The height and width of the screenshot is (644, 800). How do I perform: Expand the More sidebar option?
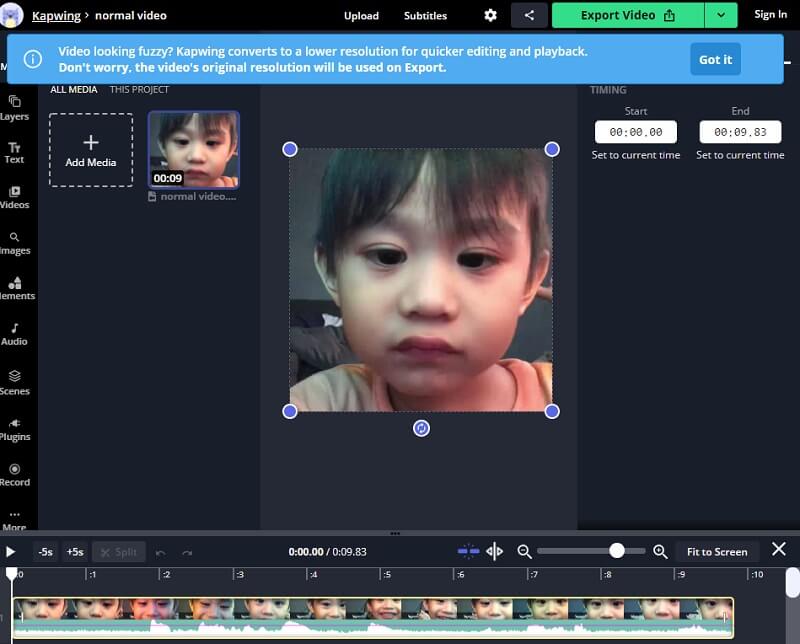pos(14,520)
